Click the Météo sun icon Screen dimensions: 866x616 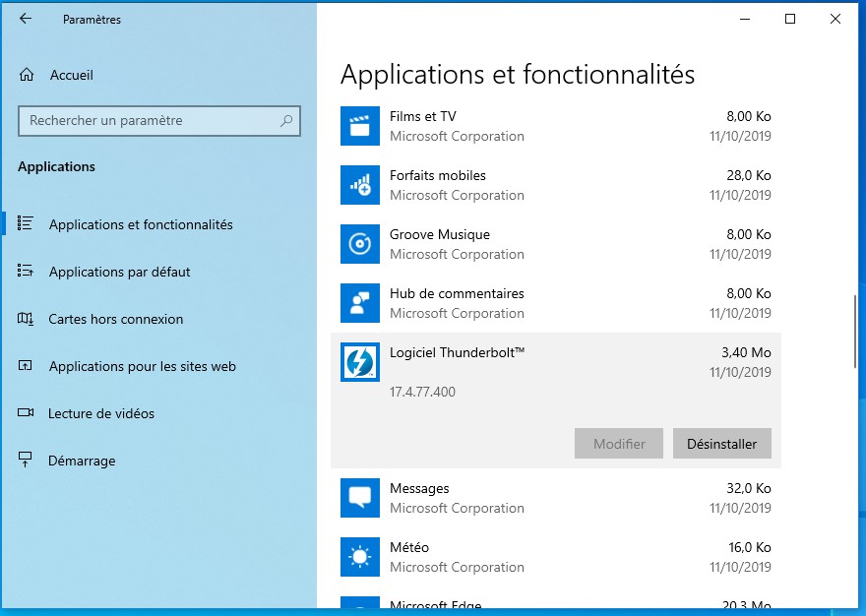(359, 557)
